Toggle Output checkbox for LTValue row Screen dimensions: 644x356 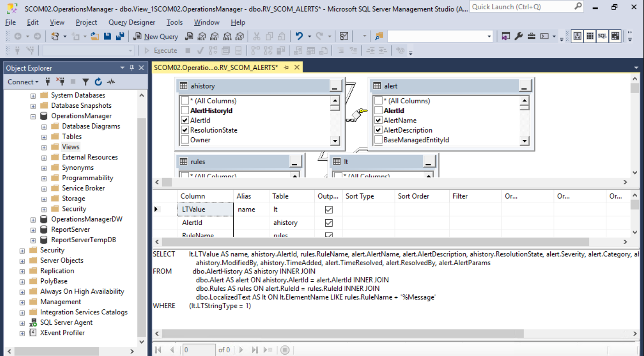[x=328, y=209]
